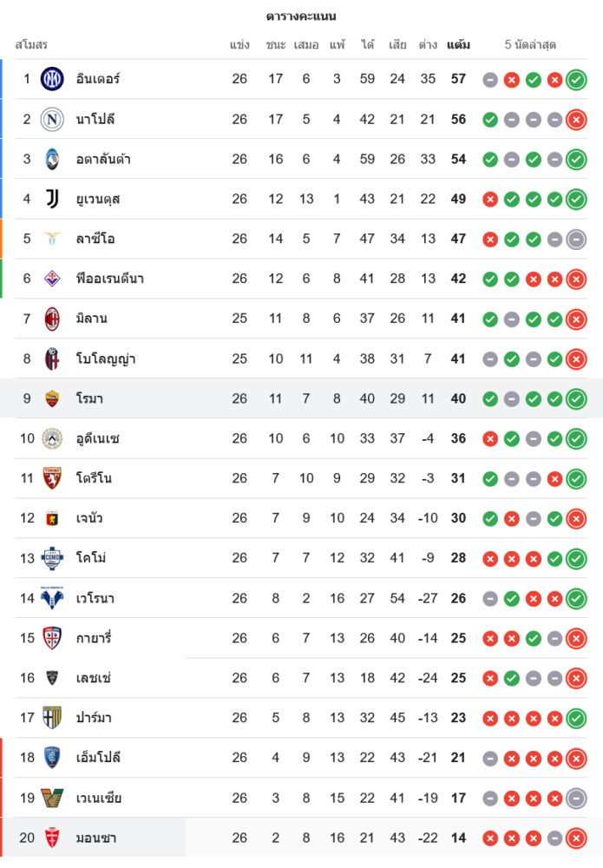
Task: Click the Roma club crest icon
Action: [x=52, y=398]
